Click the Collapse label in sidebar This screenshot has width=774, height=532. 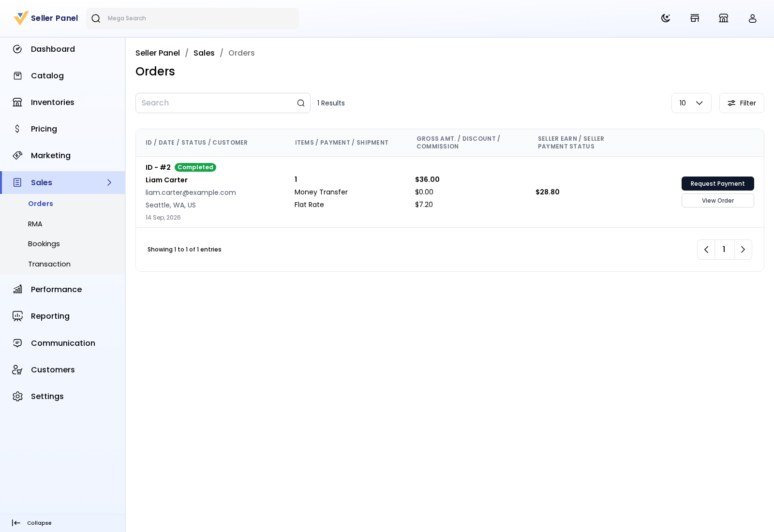click(39, 523)
